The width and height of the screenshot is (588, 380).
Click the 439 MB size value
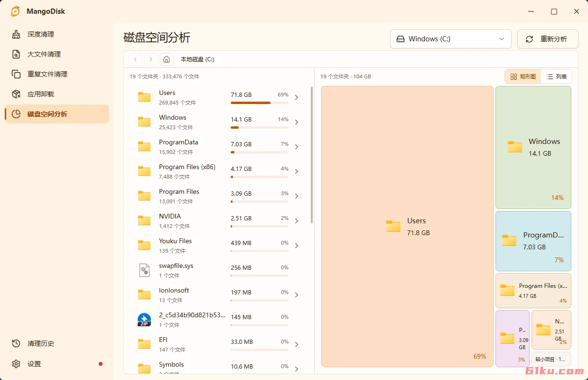coord(241,243)
